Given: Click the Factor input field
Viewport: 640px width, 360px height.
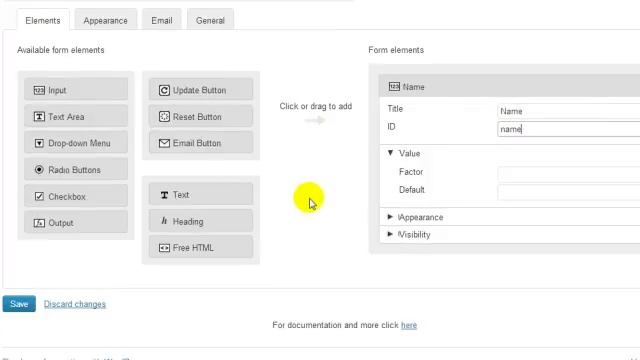Looking at the screenshot, I should [569, 173].
